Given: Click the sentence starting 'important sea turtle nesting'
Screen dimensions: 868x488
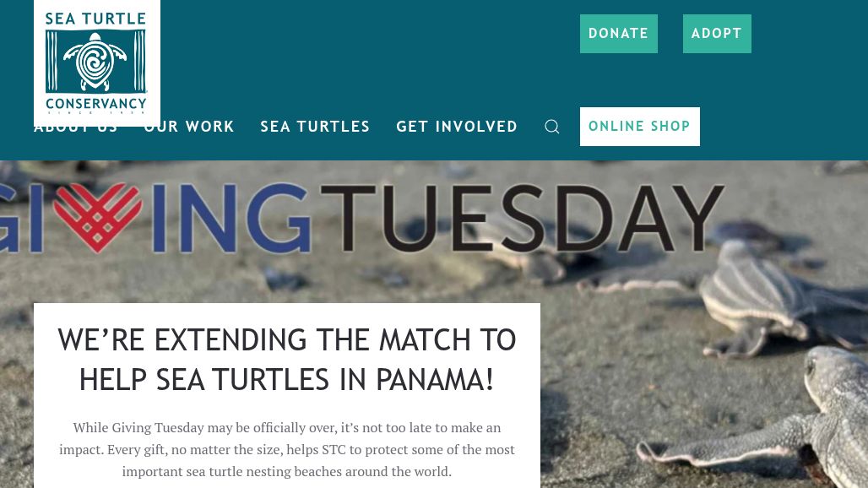Looking at the screenshot, I should tap(287, 471).
